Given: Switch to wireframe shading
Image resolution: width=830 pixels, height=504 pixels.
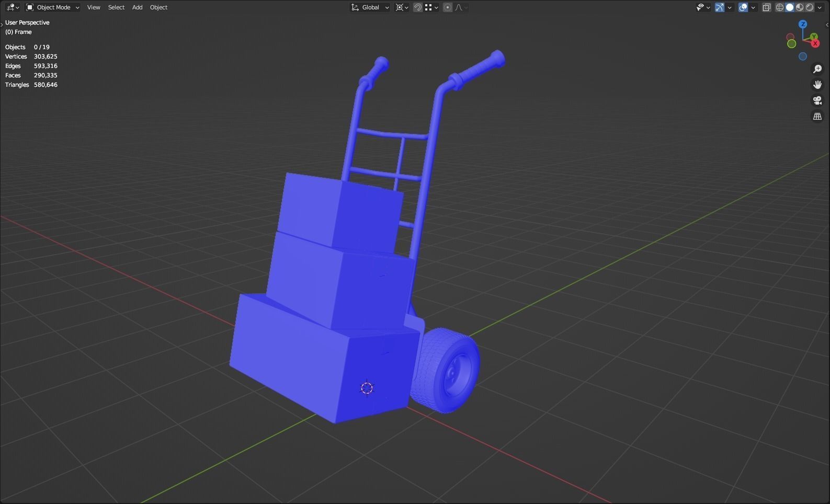Looking at the screenshot, I should pos(780,7).
